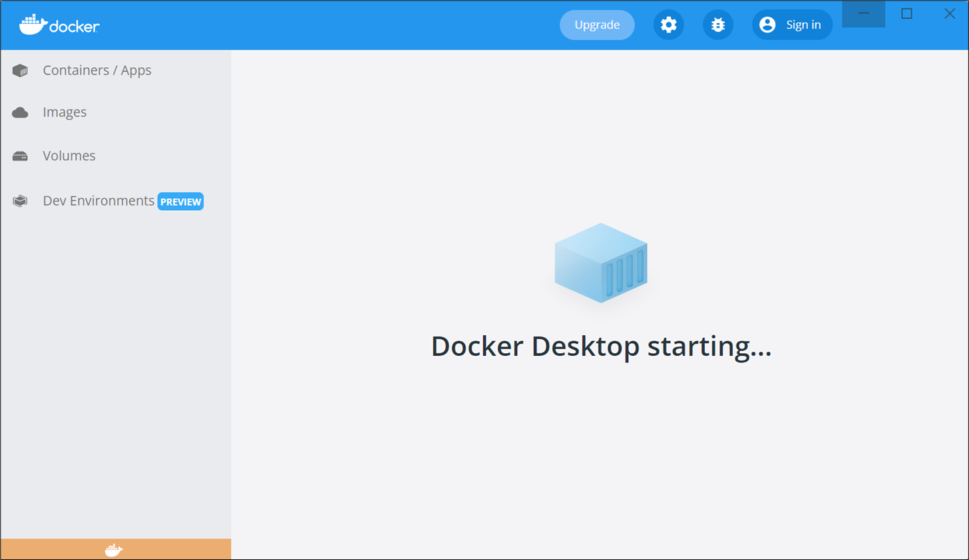Open Settings via the gear icon
The width and height of the screenshot is (969, 560).
[668, 25]
